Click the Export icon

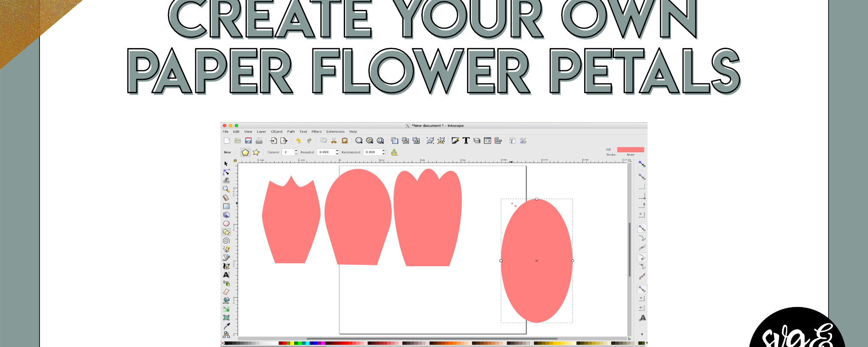pyautogui.click(x=284, y=141)
